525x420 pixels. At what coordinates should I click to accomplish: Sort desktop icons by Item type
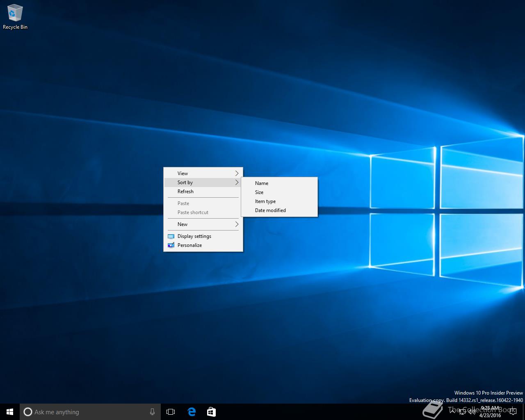point(279,201)
